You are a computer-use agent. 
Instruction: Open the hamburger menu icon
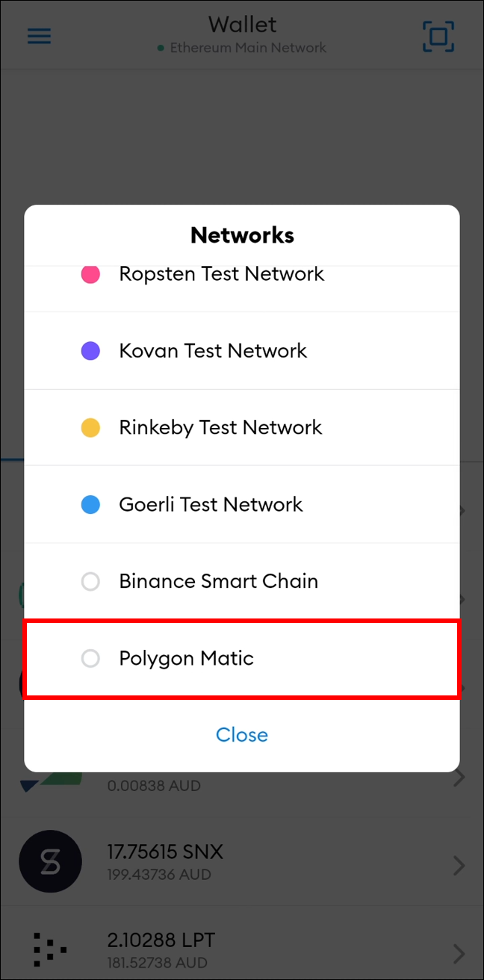(39, 36)
